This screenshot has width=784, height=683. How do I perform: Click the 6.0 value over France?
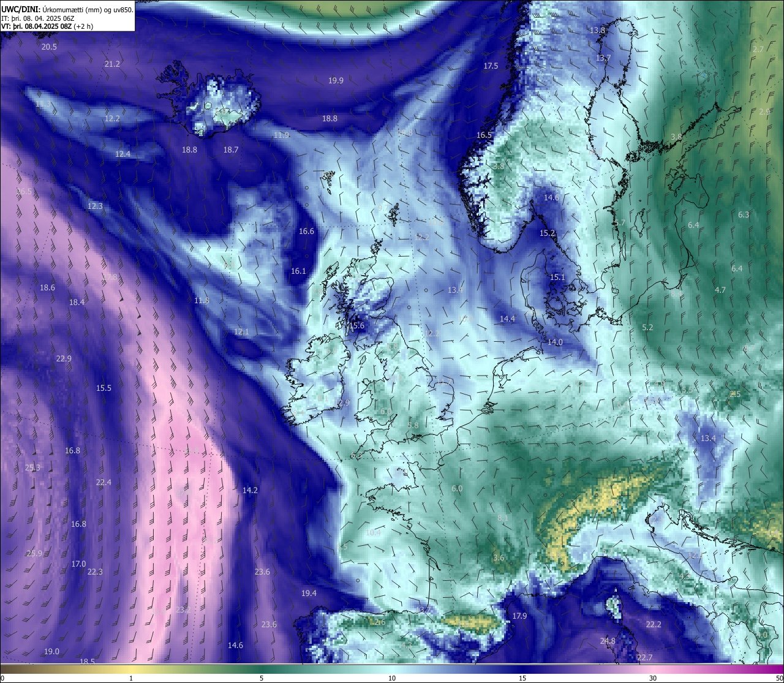coord(457,488)
